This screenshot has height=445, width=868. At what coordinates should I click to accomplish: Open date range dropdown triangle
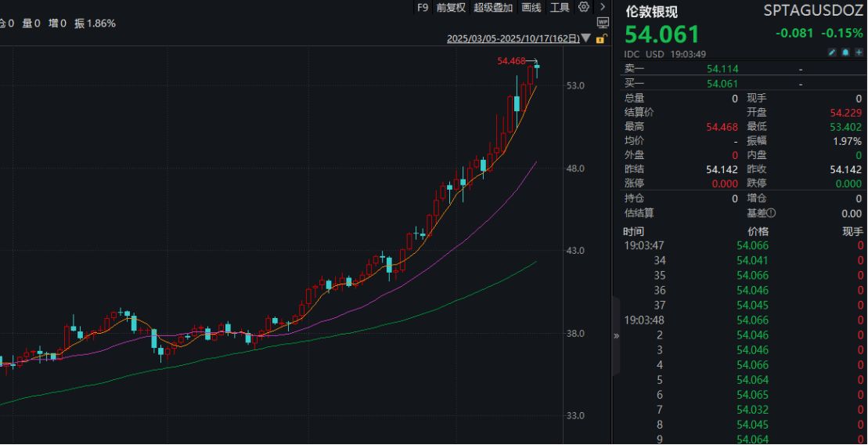(x=587, y=38)
